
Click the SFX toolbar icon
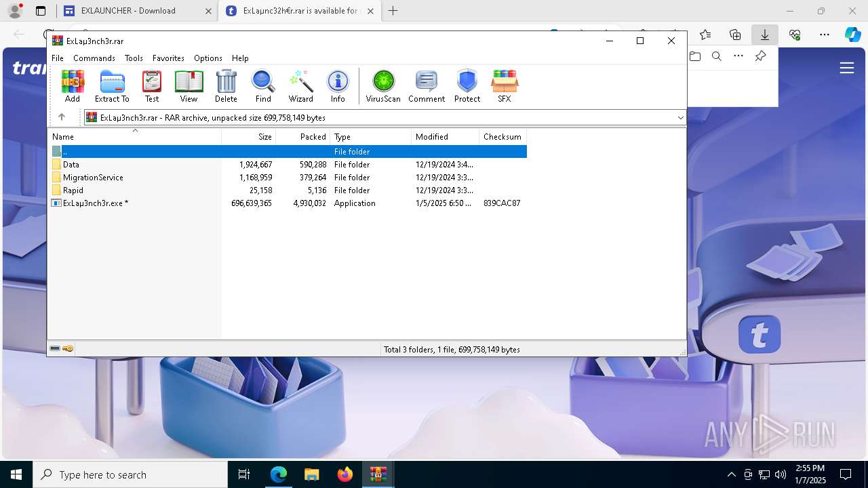pos(504,86)
